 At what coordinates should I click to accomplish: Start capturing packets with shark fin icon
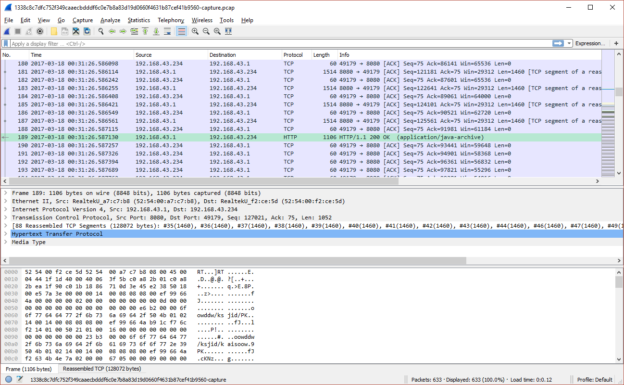[7, 31]
